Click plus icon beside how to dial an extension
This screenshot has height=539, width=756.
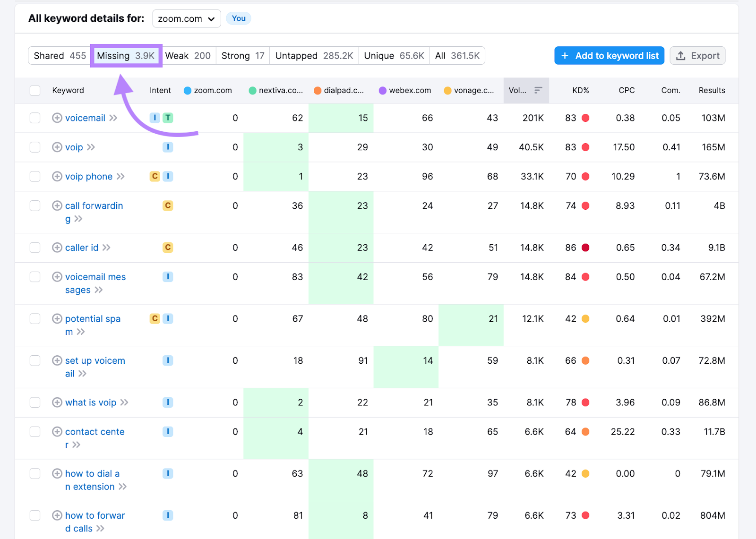57,473
